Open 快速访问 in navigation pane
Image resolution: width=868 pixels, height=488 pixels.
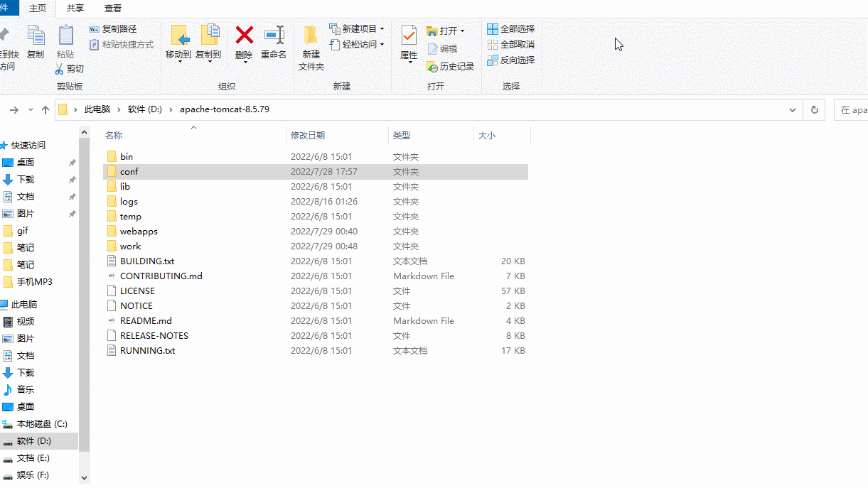click(x=28, y=145)
